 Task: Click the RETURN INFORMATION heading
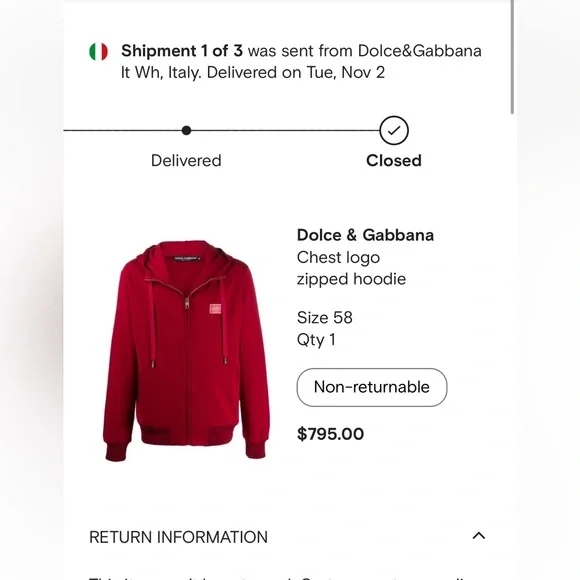tap(178, 537)
